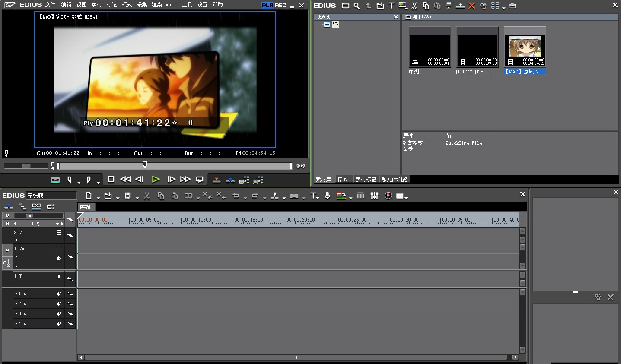Image resolution: width=621 pixels, height=364 pixels.
Task: Open dropdown arrow beside the New Sequence icon
Action: coord(98,197)
